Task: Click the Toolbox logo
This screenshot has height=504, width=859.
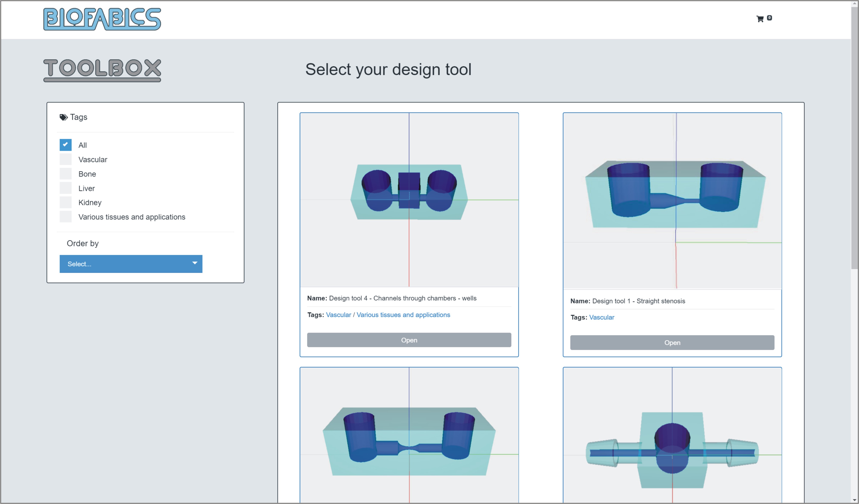Action: 102,70
